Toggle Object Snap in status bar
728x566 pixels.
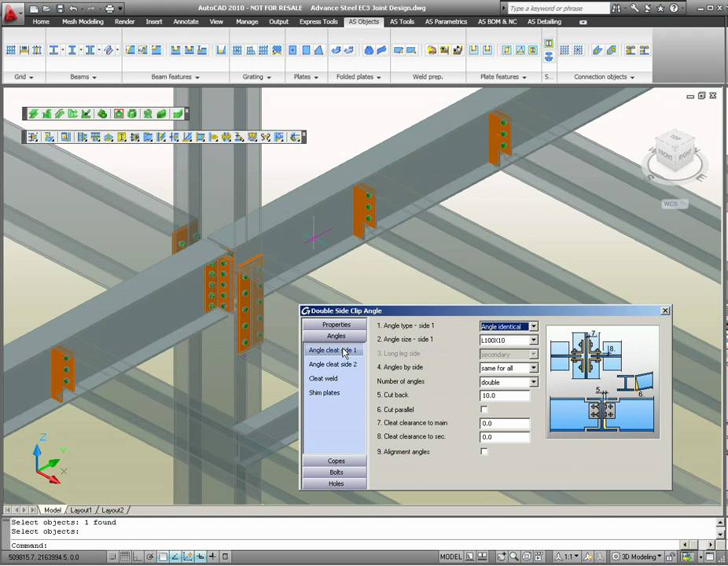(163, 557)
